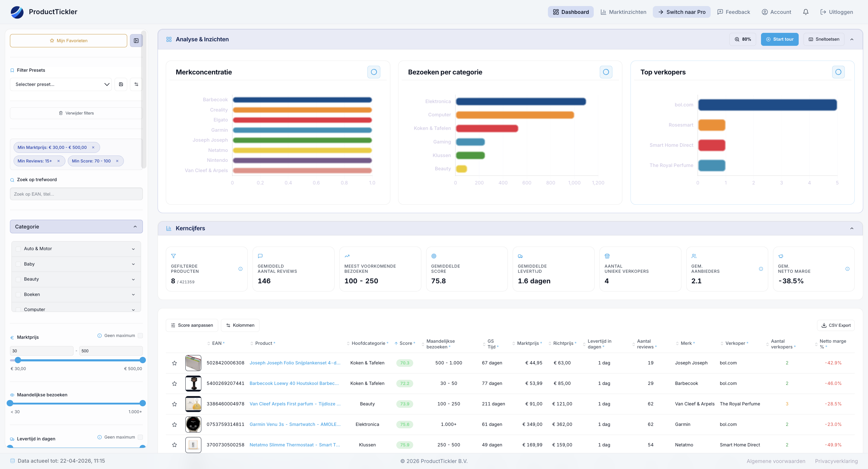Screen dimensions: 868x469
Task: Show info for Levertijd Geen maximum
Action: [x=99, y=437]
